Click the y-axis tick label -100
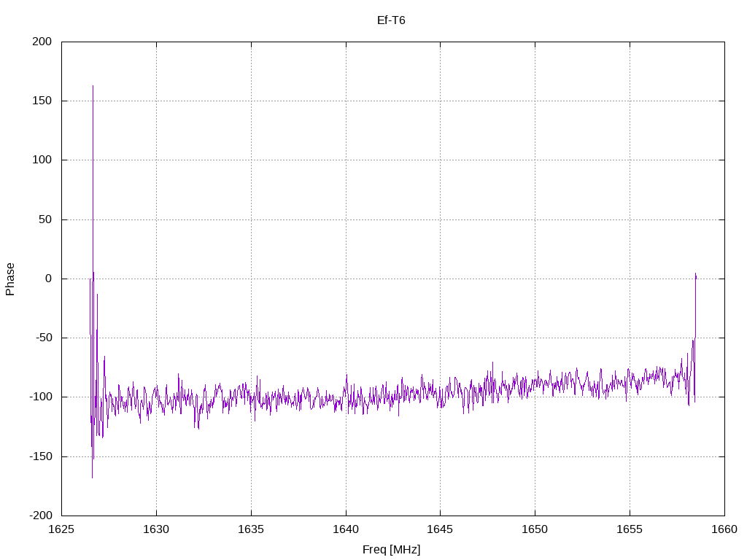This screenshot has height=560, width=747. (41, 397)
